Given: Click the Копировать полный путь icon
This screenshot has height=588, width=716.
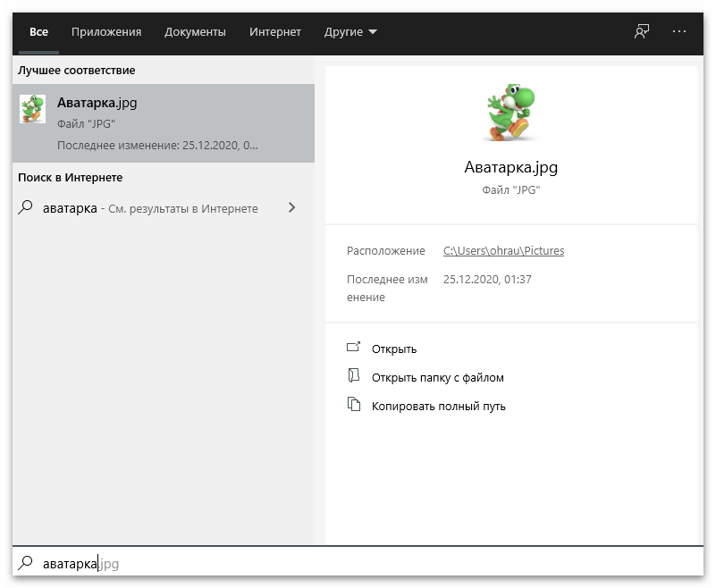Looking at the screenshot, I should pos(354,405).
